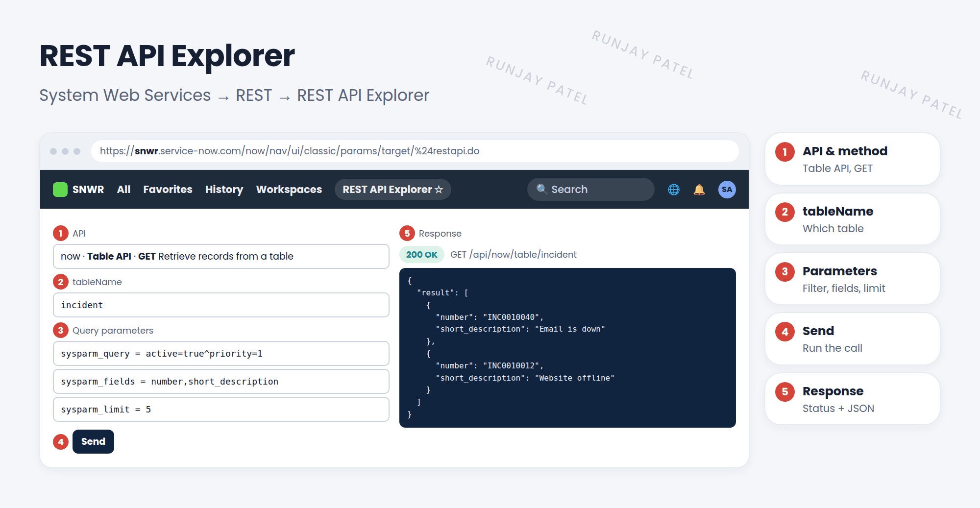Click the Query parameters label

113,330
